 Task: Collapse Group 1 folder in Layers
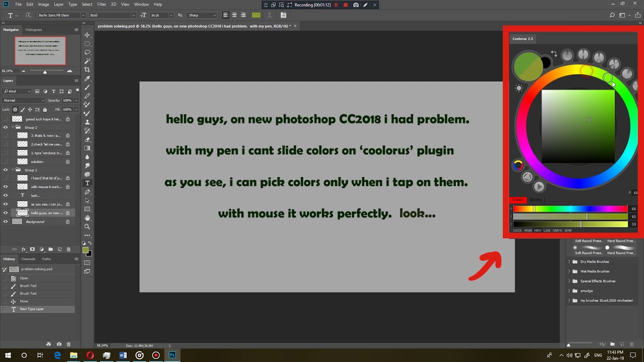(x=13, y=170)
